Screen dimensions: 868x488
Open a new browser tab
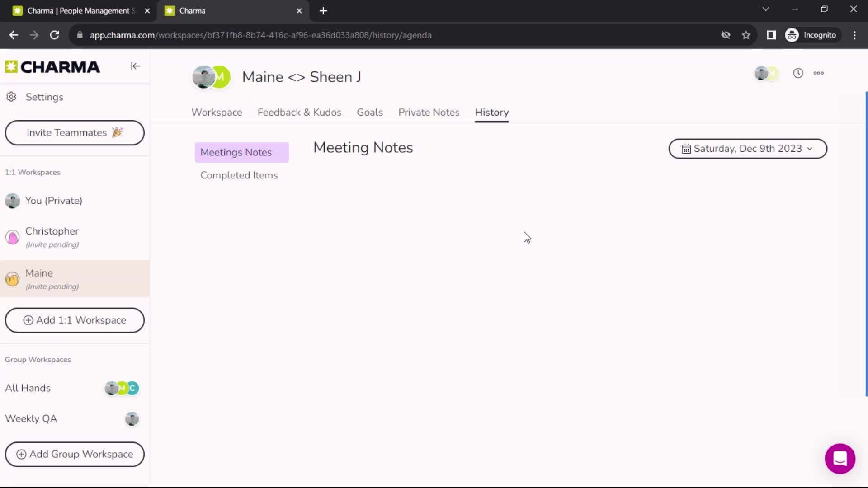click(x=323, y=11)
